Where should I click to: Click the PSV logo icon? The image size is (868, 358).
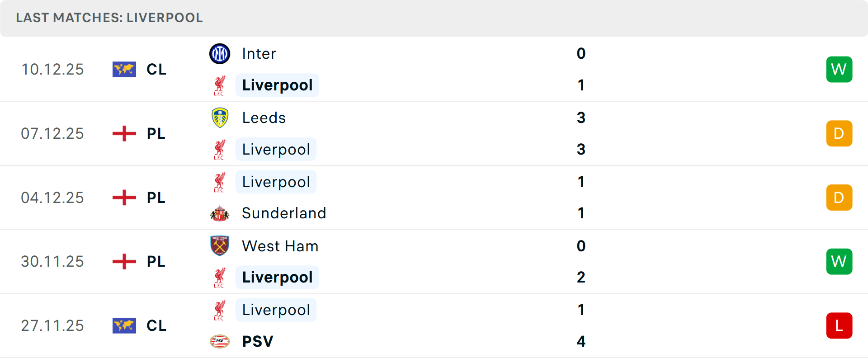220,341
